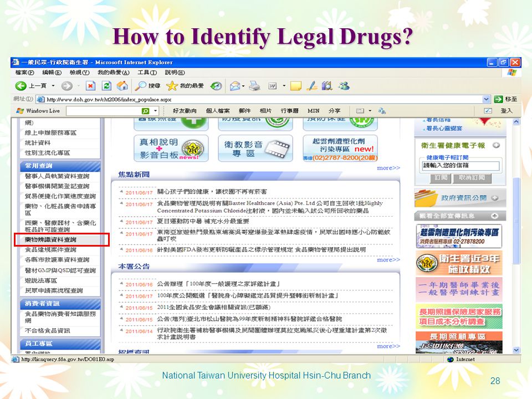This screenshot has height=399, width=532.
Task: Click news 夏日運動防中暑 補充水分最重要
Action: click(x=203, y=222)
